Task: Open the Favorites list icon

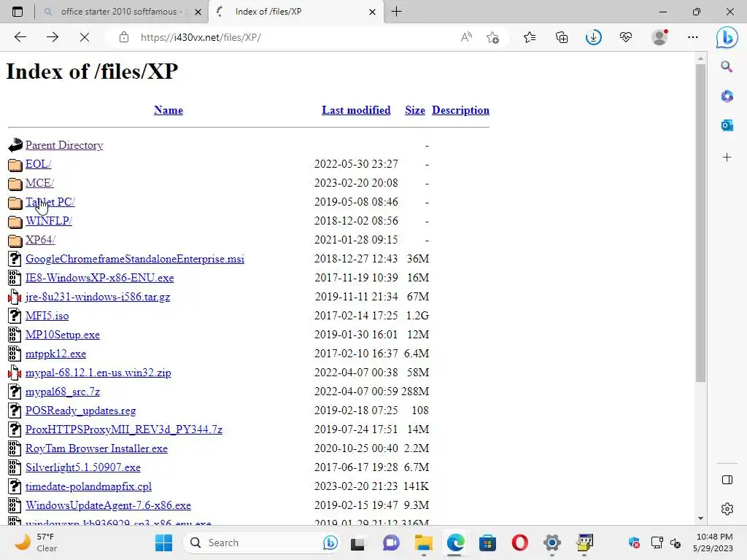Action: click(x=530, y=37)
